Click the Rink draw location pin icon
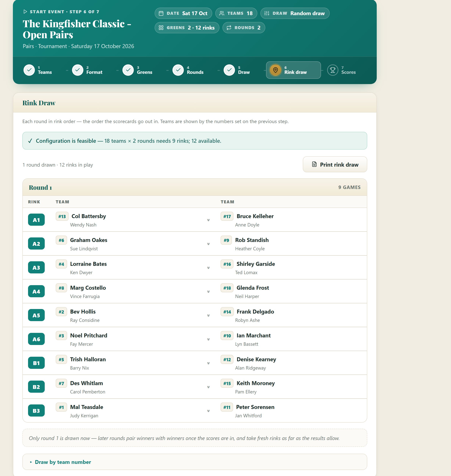 pyautogui.click(x=276, y=70)
